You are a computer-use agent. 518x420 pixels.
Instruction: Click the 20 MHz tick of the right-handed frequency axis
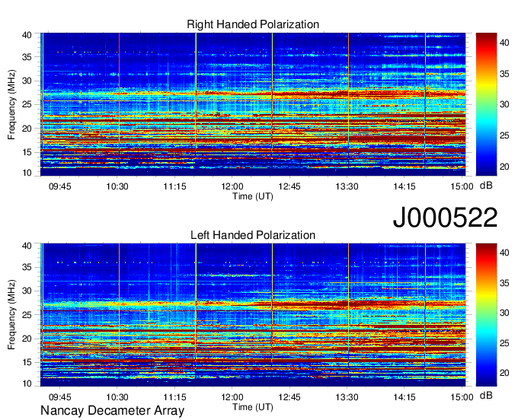point(27,129)
